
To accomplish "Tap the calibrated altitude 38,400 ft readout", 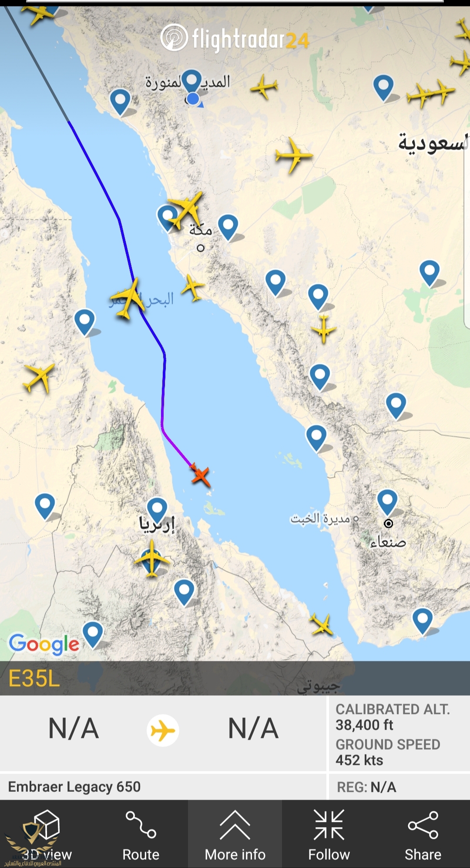I will [365, 725].
